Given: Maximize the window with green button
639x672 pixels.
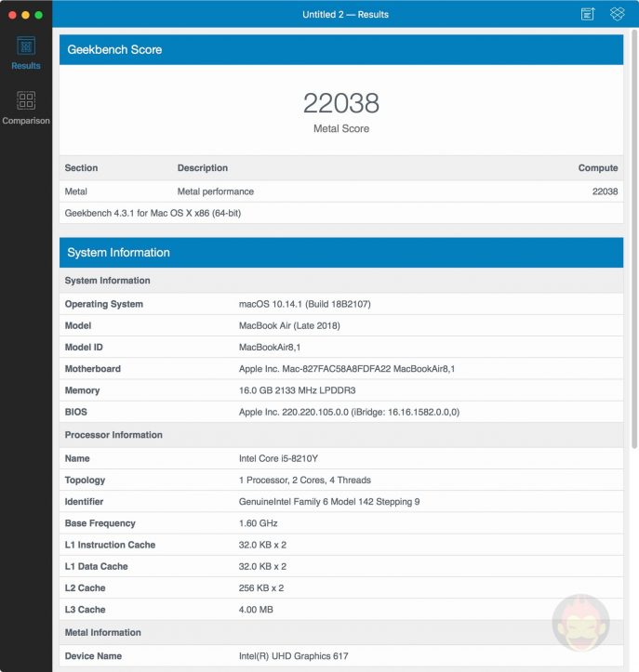Looking at the screenshot, I should point(38,15).
